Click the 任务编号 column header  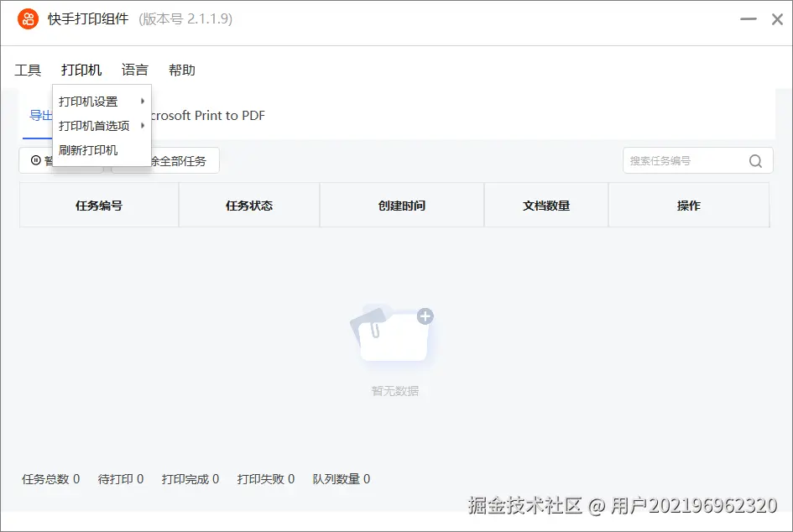click(x=99, y=206)
